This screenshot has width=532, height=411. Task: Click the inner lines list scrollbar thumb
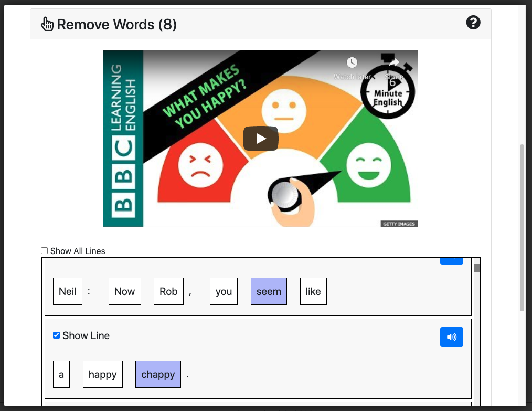[477, 268]
